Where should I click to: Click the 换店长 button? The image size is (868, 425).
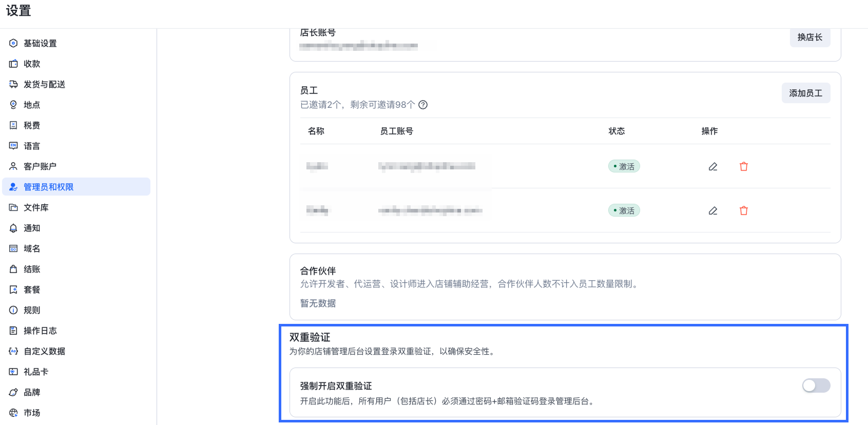coord(810,37)
